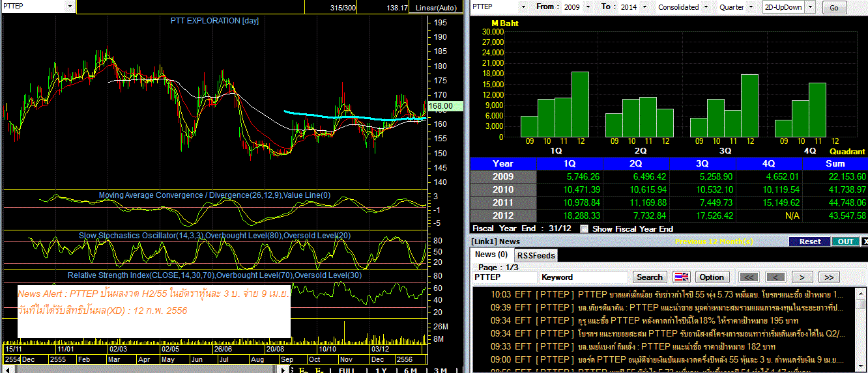Expand the Consolidated statement dropdown
The image size is (868, 373).
(x=704, y=7)
